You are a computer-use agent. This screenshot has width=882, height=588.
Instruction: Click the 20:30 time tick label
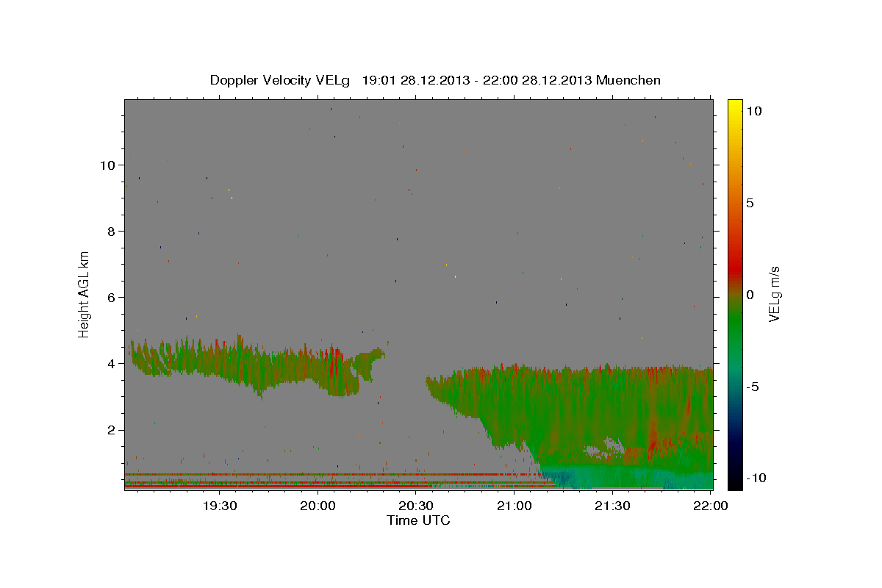416,506
